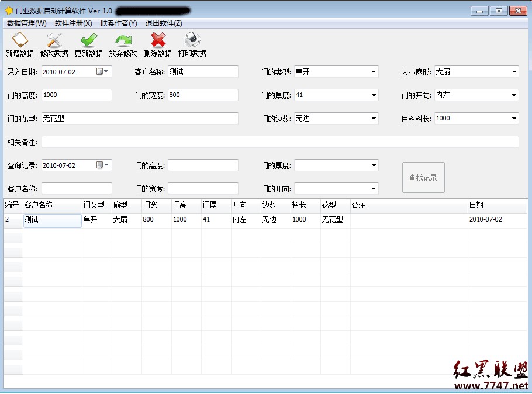The width and height of the screenshot is (532, 394).
Task: Click the 日期 column header
Action: 498,205
